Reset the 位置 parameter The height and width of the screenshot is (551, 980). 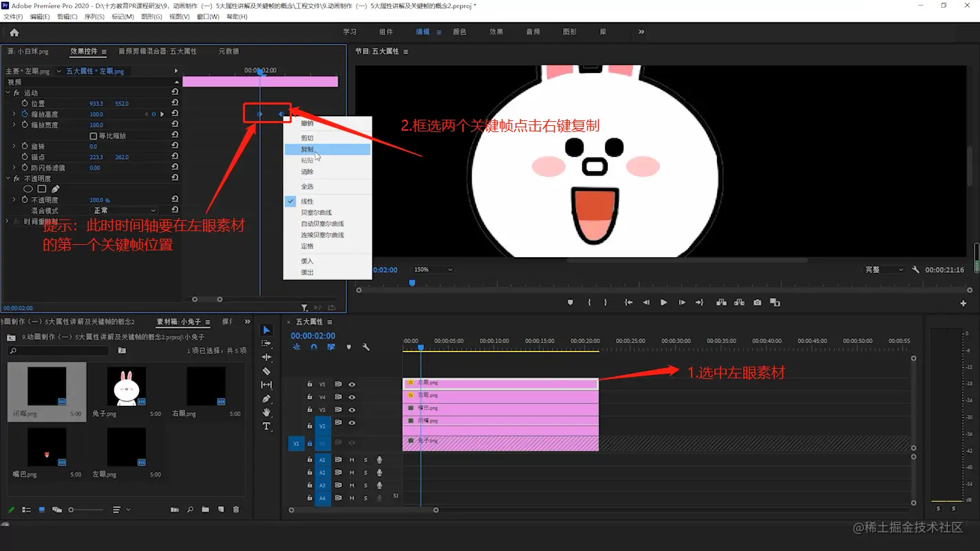175,103
